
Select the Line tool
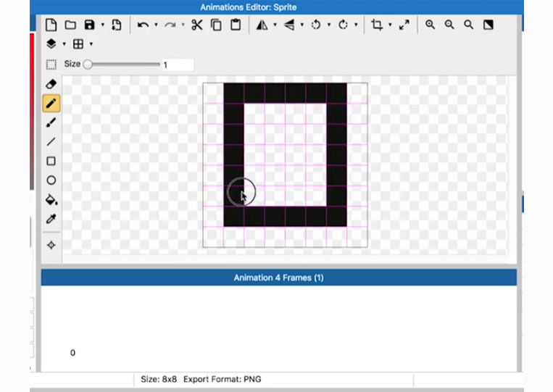click(51, 142)
